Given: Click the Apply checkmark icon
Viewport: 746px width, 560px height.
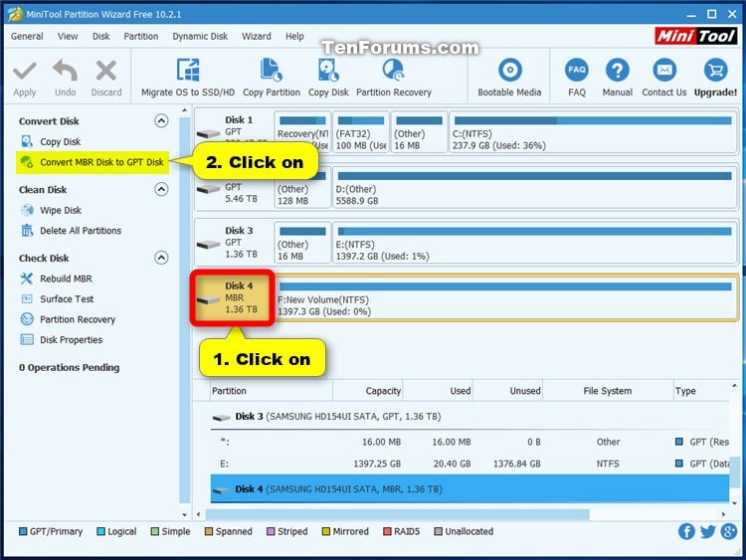Looking at the screenshot, I should coord(25,72).
